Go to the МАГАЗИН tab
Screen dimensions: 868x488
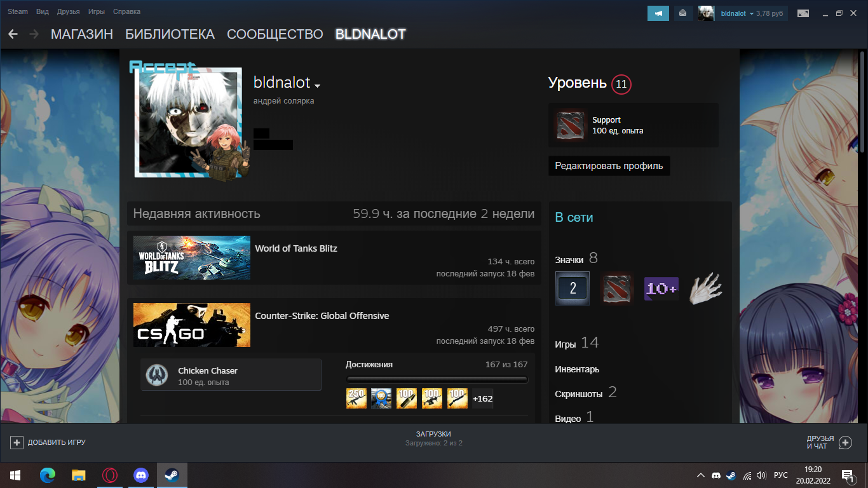tap(82, 34)
